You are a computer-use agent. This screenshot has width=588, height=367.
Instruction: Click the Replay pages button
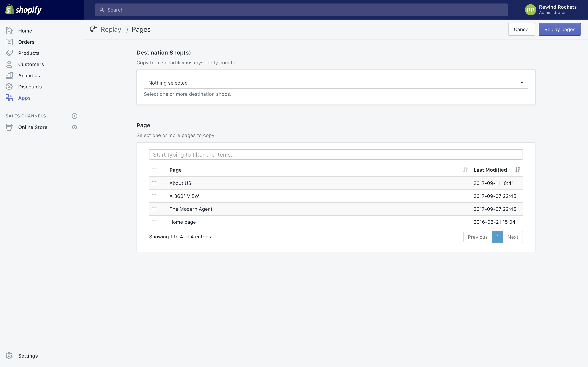pyautogui.click(x=560, y=29)
